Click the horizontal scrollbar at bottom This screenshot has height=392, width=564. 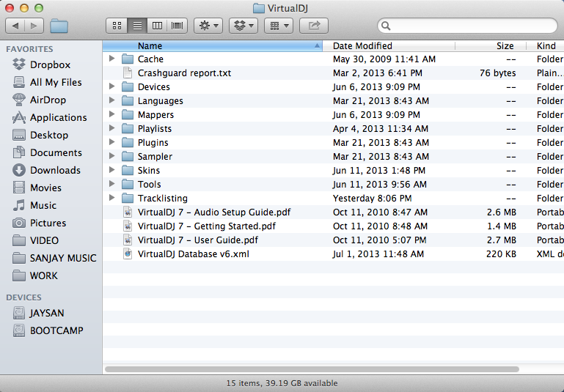click(x=312, y=369)
